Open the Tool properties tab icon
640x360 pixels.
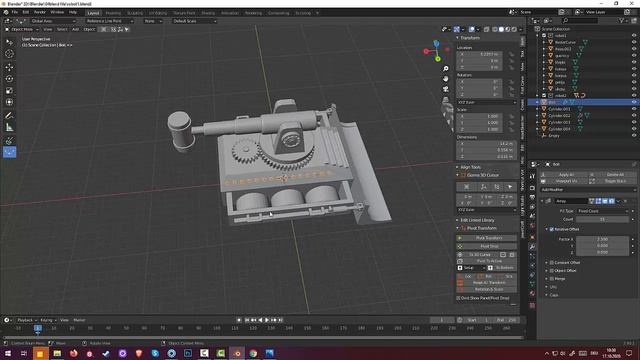tap(532, 177)
